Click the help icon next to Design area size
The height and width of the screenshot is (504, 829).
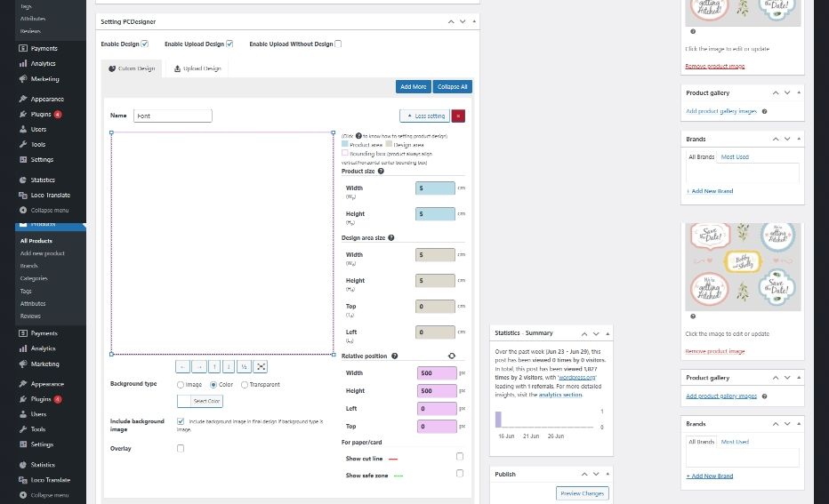coord(391,238)
